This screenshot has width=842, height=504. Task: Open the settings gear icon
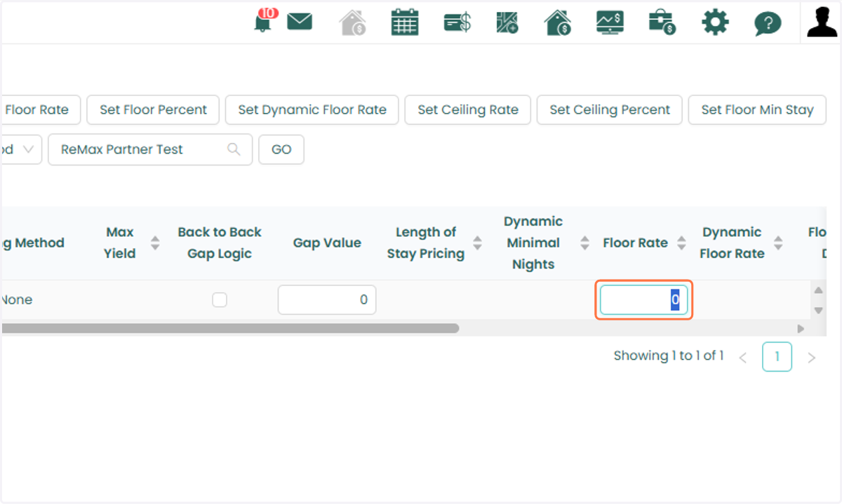pyautogui.click(x=715, y=22)
